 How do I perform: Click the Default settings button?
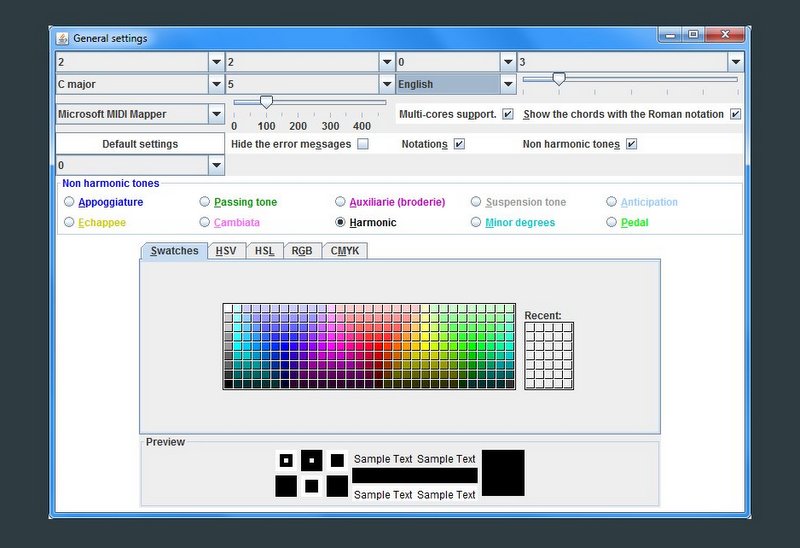[x=140, y=144]
